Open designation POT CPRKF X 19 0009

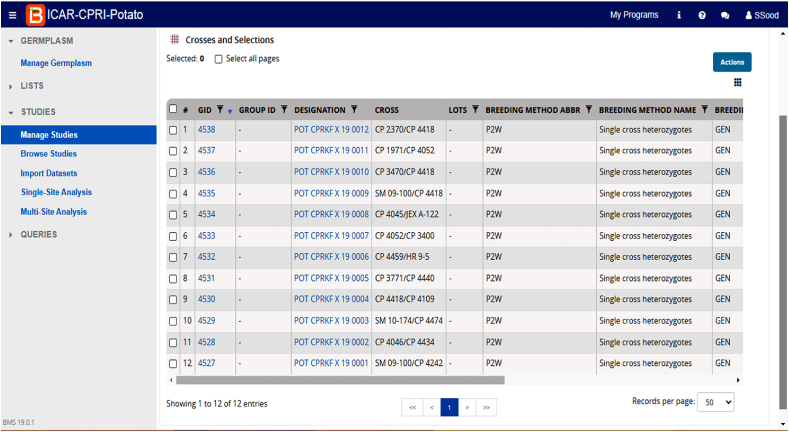[x=331, y=193]
